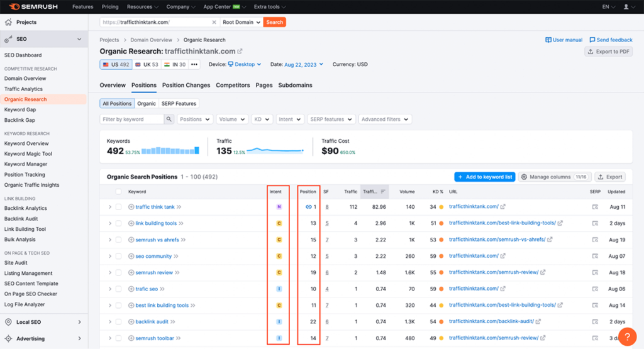This screenshot has width=644, height=349.
Task: Click the Semrush logo
Action: (x=33, y=6)
